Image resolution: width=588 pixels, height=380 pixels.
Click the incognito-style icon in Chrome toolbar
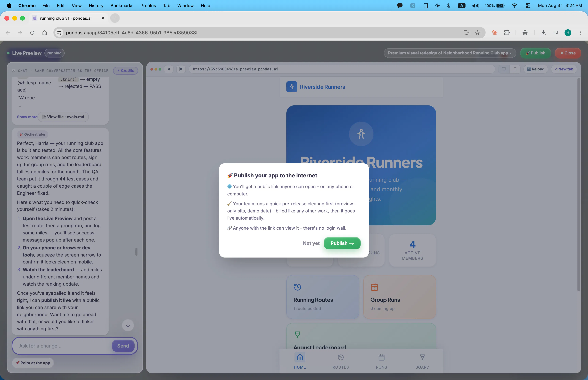coord(525,32)
